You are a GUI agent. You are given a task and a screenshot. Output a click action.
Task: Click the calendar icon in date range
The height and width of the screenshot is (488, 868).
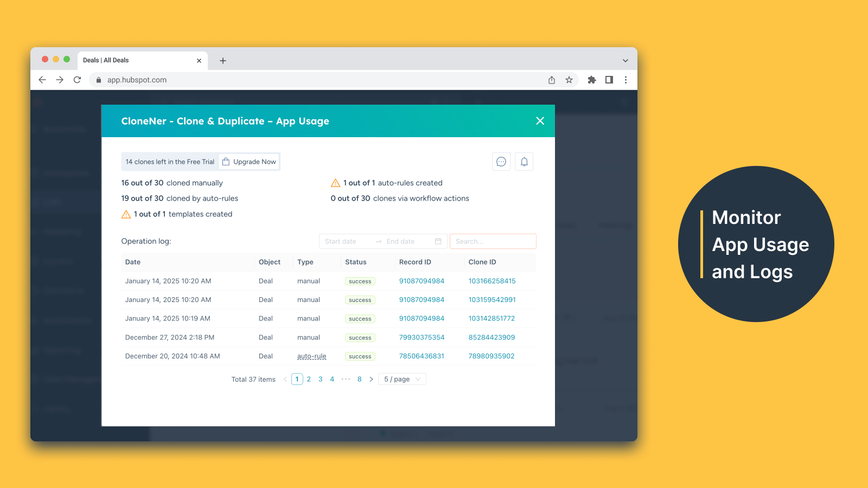(x=438, y=241)
